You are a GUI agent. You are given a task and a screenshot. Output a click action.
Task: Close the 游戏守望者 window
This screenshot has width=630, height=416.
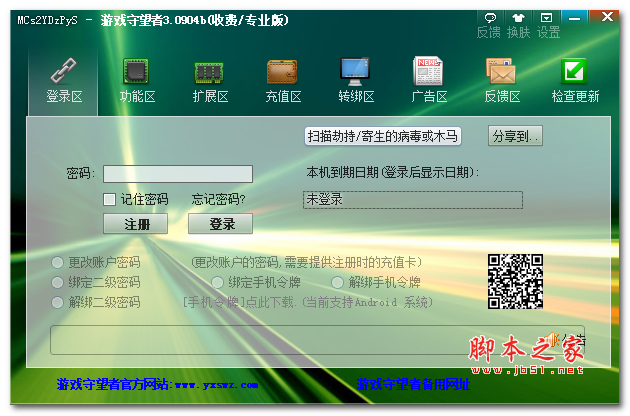click(607, 17)
